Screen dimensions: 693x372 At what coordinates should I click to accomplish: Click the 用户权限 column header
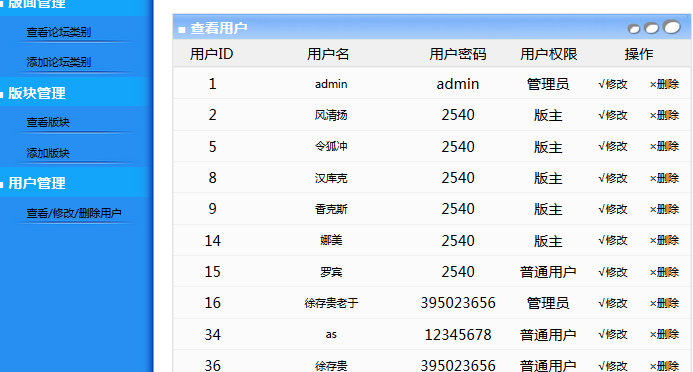(548, 54)
